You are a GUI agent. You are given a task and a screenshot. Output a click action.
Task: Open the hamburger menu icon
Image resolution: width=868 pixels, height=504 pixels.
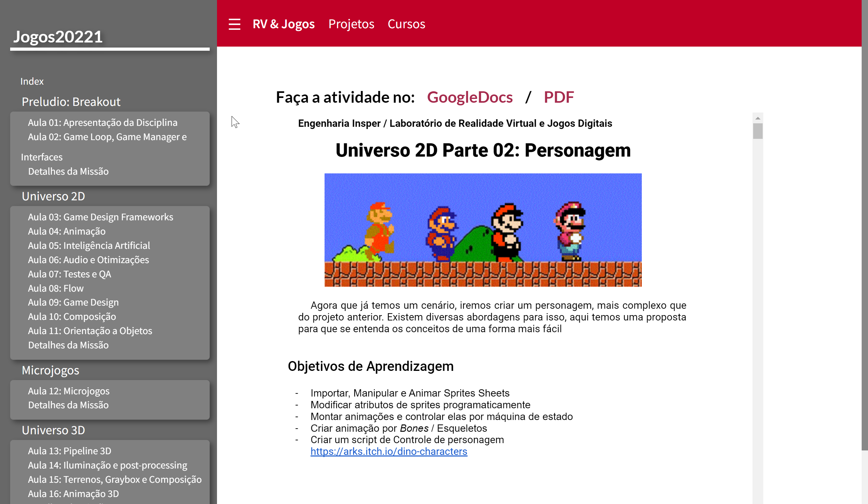[x=234, y=24]
